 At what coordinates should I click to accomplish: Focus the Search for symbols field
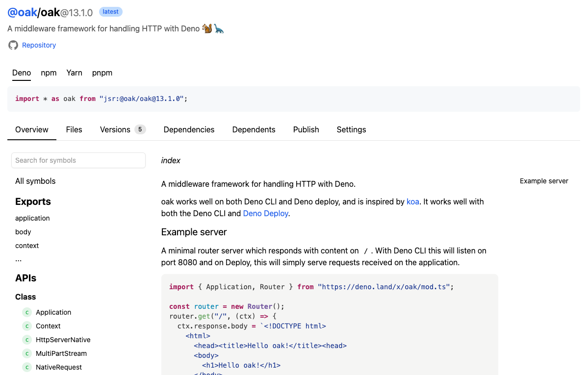78,160
